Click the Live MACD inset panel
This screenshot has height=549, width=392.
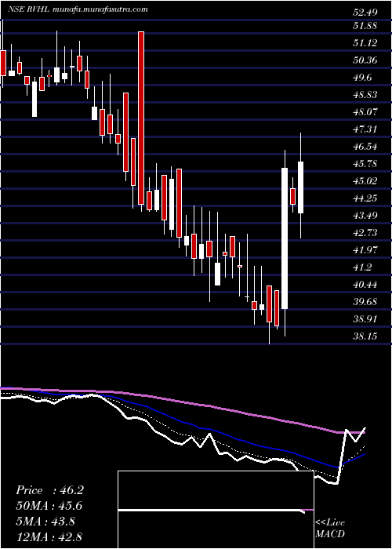click(216, 510)
